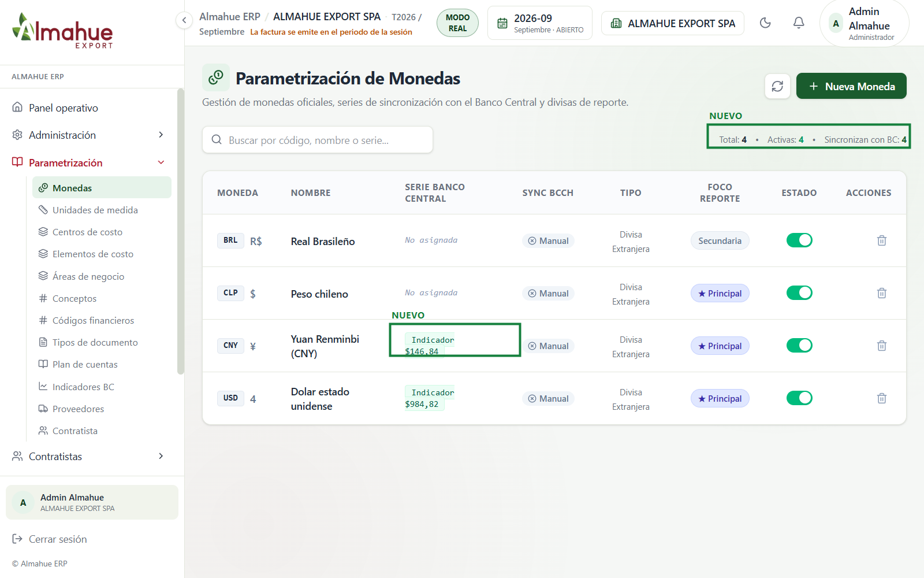Open the 2026-09 period selector
The height and width of the screenshot is (578, 924).
540,23
